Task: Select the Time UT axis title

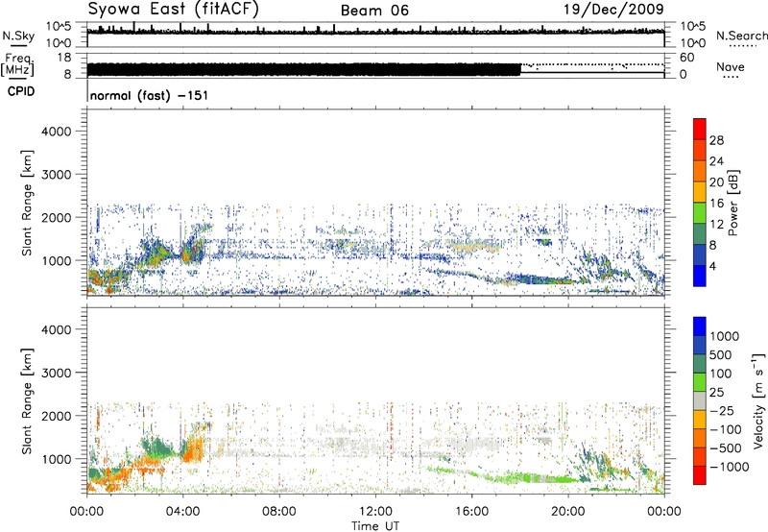Action: click(x=375, y=526)
